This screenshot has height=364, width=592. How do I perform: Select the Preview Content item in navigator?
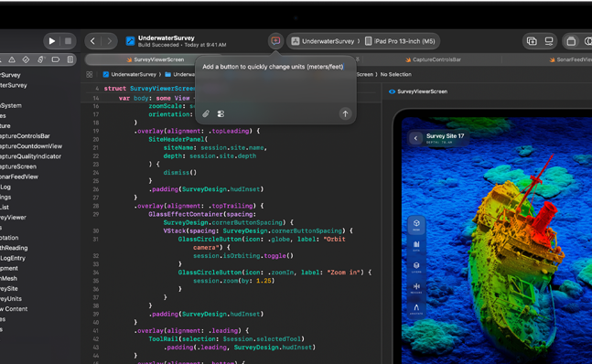[x=14, y=309]
